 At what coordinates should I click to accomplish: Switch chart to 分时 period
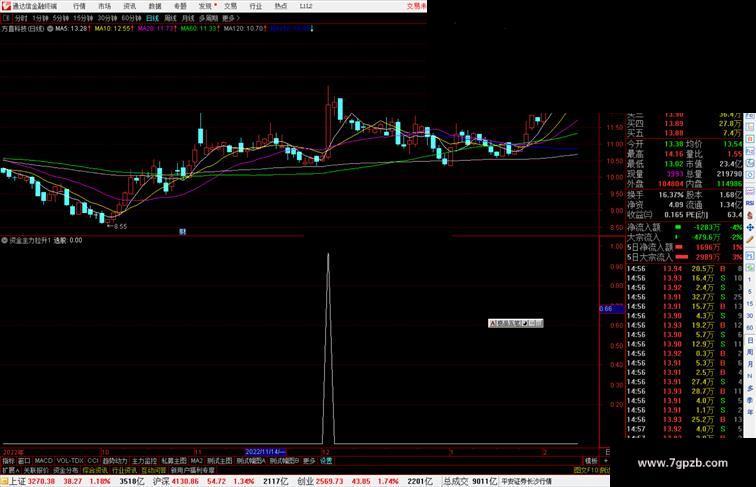(x=21, y=18)
